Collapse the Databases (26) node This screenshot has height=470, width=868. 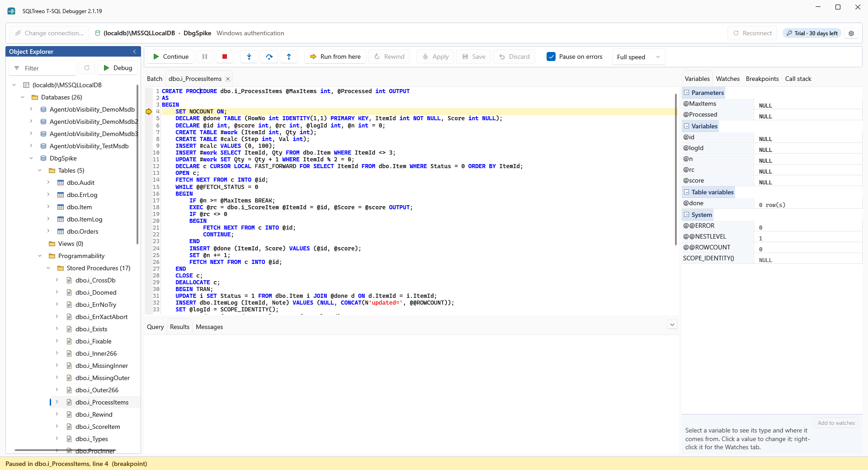[x=23, y=97]
